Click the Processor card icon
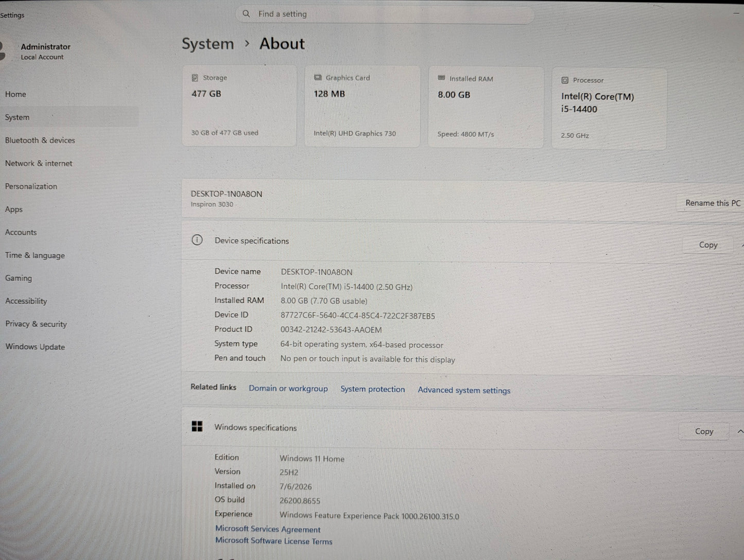 [565, 80]
